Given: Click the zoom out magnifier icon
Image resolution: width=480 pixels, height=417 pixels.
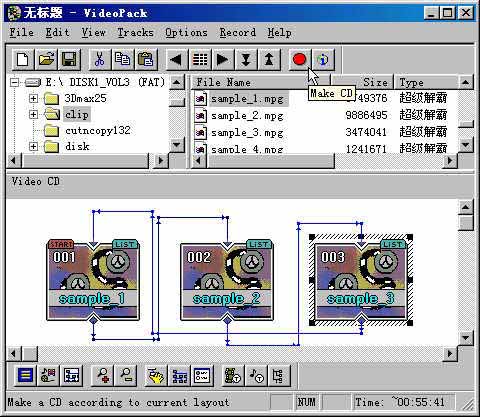Looking at the screenshot, I should pyautogui.click(x=126, y=375).
